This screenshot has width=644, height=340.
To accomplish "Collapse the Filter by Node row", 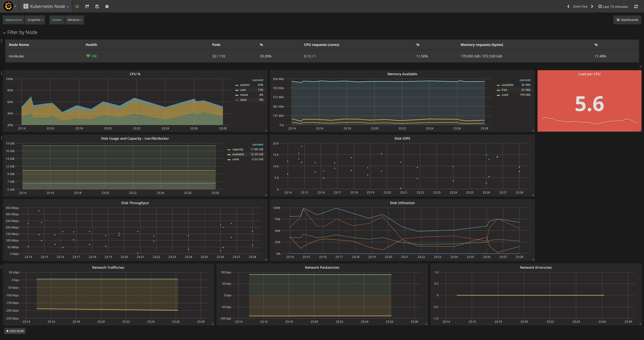I will [x=22, y=32].
